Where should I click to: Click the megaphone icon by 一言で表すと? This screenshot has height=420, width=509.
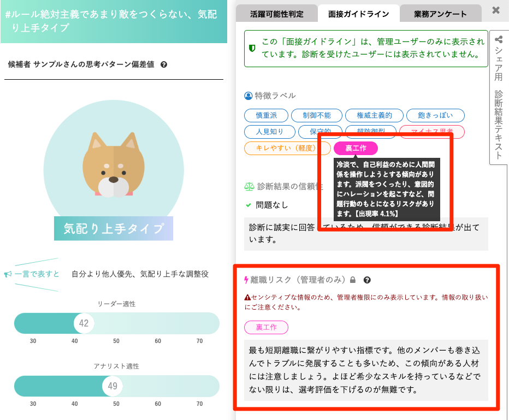(8, 274)
